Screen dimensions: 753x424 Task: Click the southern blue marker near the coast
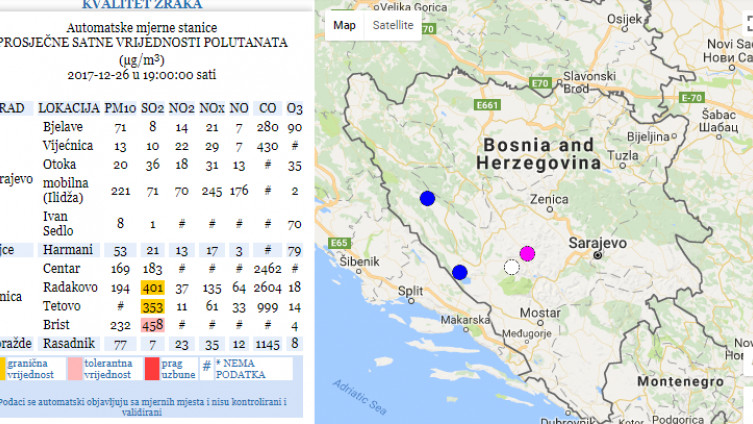pyautogui.click(x=460, y=272)
